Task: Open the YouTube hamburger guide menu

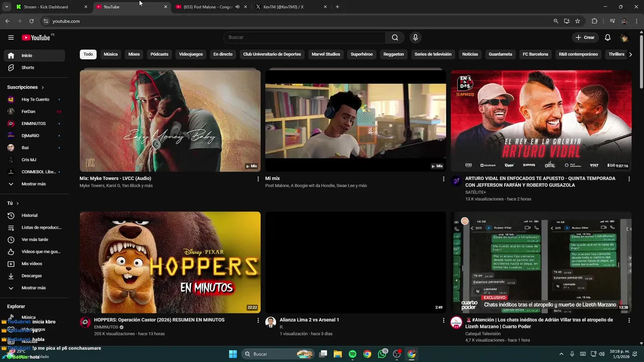Action: (11, 37)
